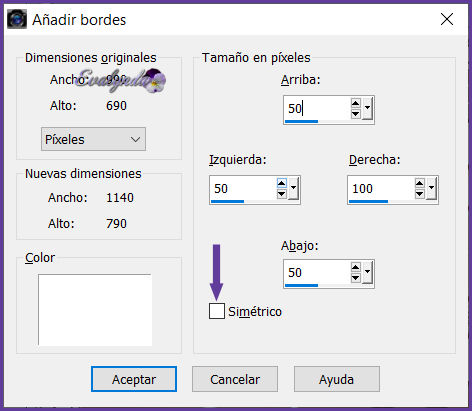Decrease the Arriba value with down arrow
The height and width of the screenshot is (411, 472).
pyautogui.click(x=356, y=114)
